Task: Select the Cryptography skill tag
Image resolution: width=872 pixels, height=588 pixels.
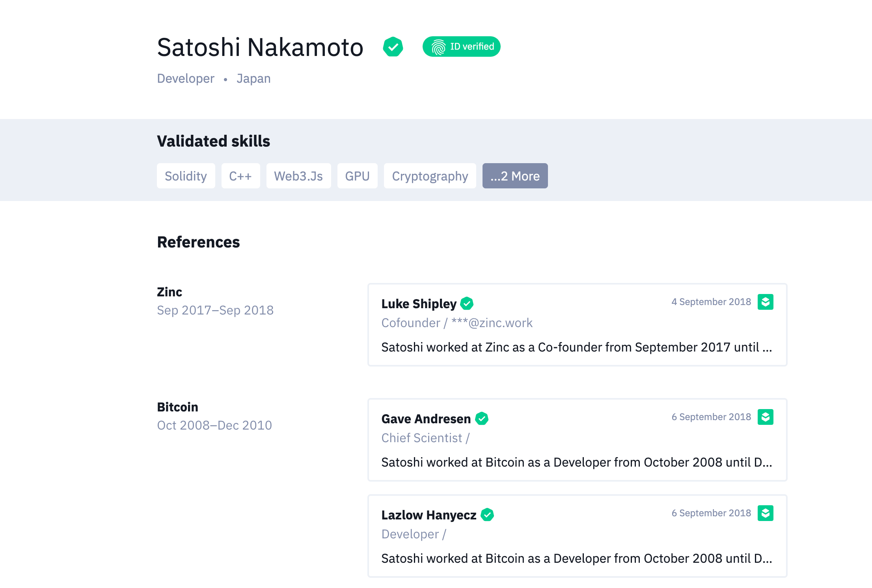Action: (x=430, y=176)
